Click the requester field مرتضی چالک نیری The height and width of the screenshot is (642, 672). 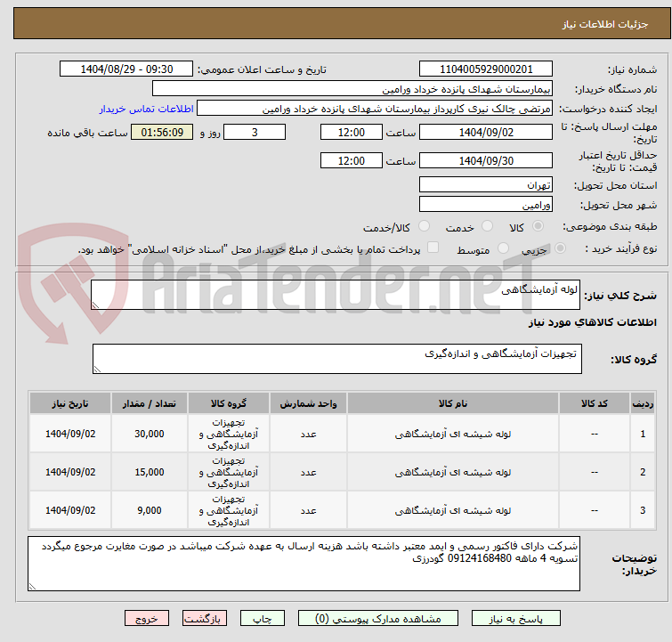point(375,109)
